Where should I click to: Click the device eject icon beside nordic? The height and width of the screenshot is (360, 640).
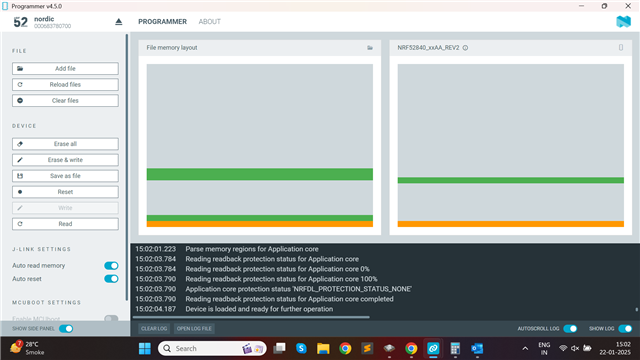[x=118, y=22]
